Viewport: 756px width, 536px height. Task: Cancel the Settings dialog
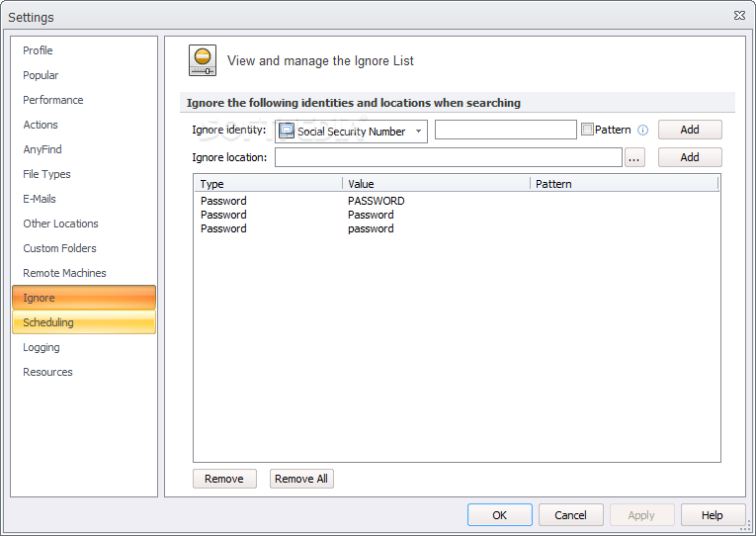(570, 515)
